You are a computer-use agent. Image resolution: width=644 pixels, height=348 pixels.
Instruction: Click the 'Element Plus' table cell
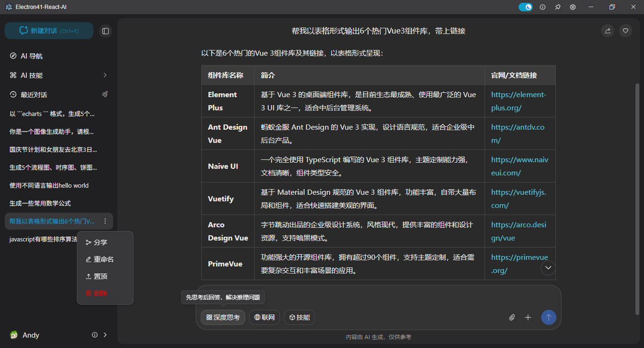228,101
